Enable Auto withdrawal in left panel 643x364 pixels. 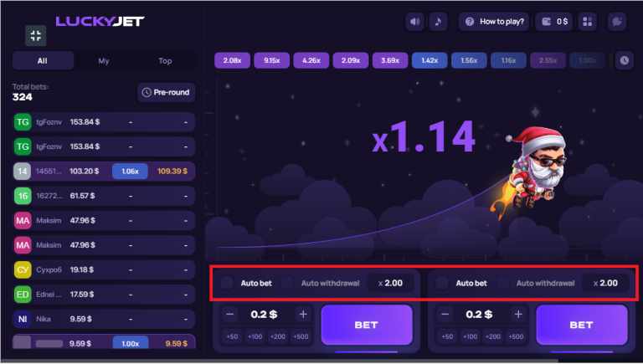[287, 283]
